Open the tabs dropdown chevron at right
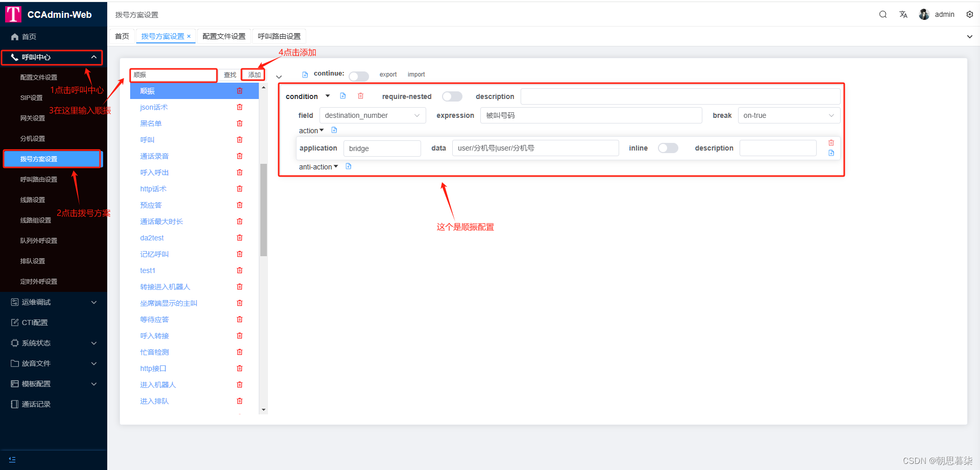Viewport: 980px width, 470px height. (970, 36)
